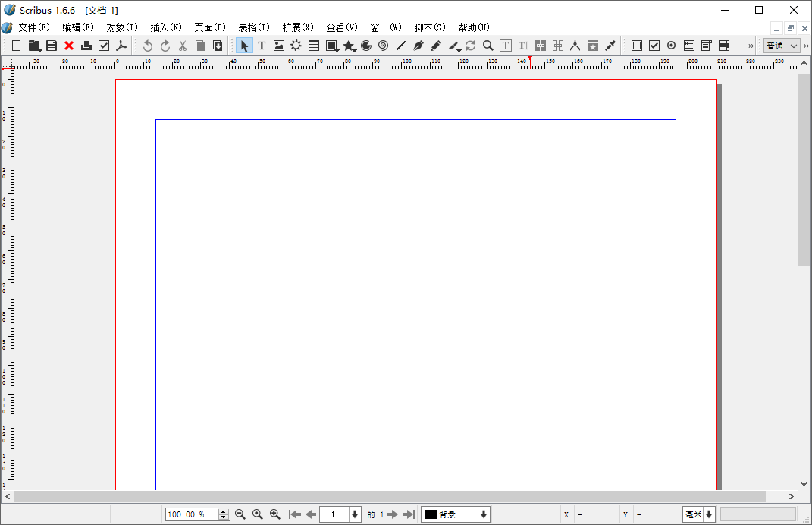Pick the Insert Bezier Curve tool

coord(418,45)
